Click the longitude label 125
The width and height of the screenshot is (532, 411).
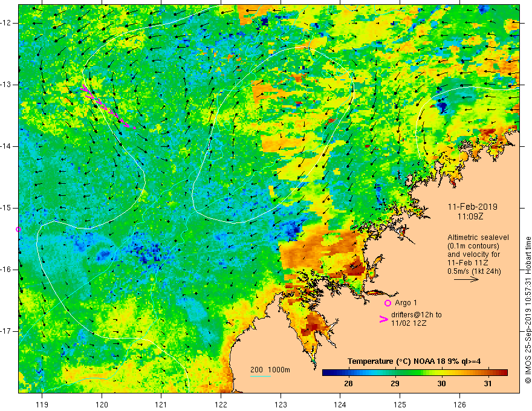click(400, 404)
